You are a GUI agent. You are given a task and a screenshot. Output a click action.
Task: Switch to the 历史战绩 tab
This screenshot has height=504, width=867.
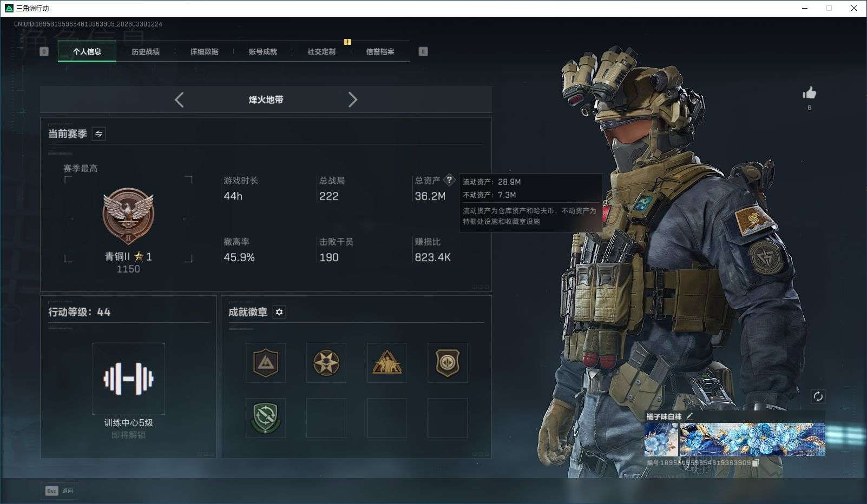[144, 51]
